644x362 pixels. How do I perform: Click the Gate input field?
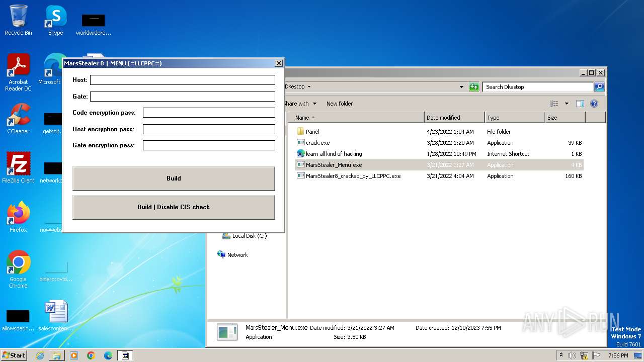[183, 97]
